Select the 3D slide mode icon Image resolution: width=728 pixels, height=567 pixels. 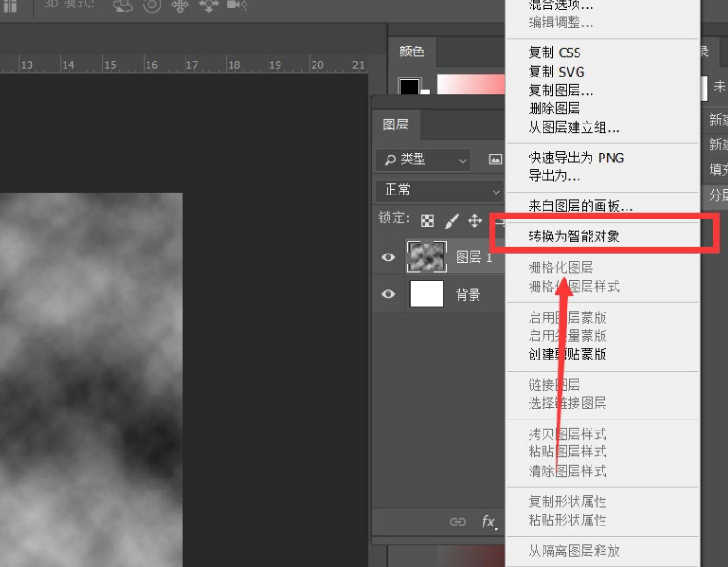pos(209,6)
